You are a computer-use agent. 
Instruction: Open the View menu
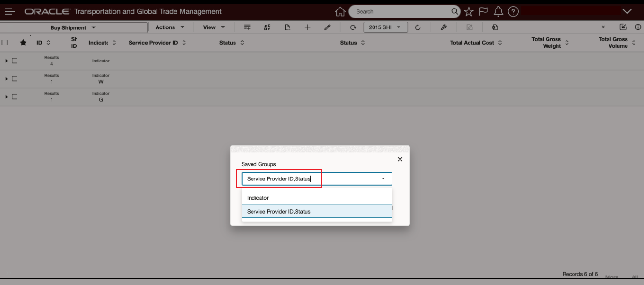coord(214,27)
